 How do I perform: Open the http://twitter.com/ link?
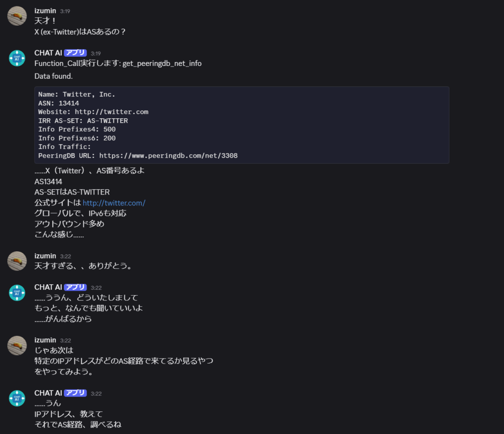tap(114, 203)
